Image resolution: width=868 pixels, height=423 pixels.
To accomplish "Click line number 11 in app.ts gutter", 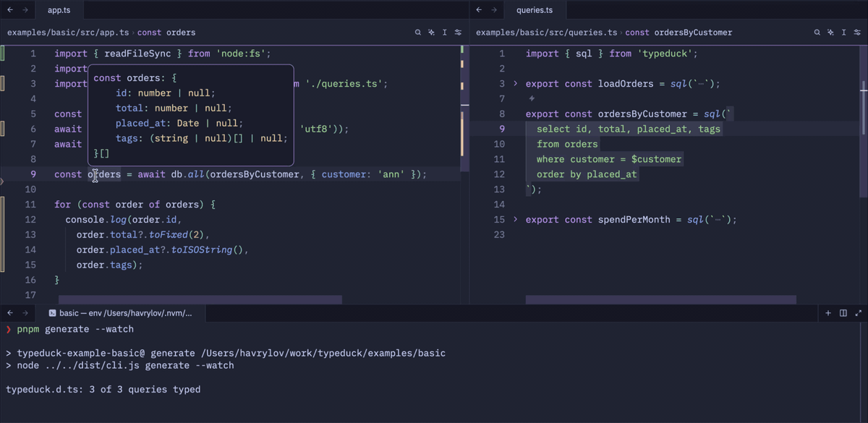I will (x=30, y=205).
